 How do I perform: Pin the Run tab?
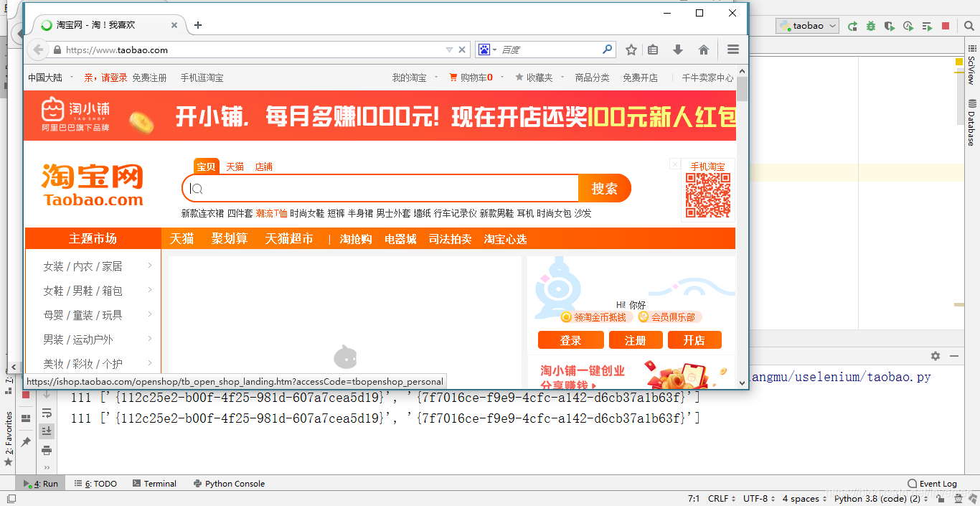pyautogui.click(x=26, y=442)
